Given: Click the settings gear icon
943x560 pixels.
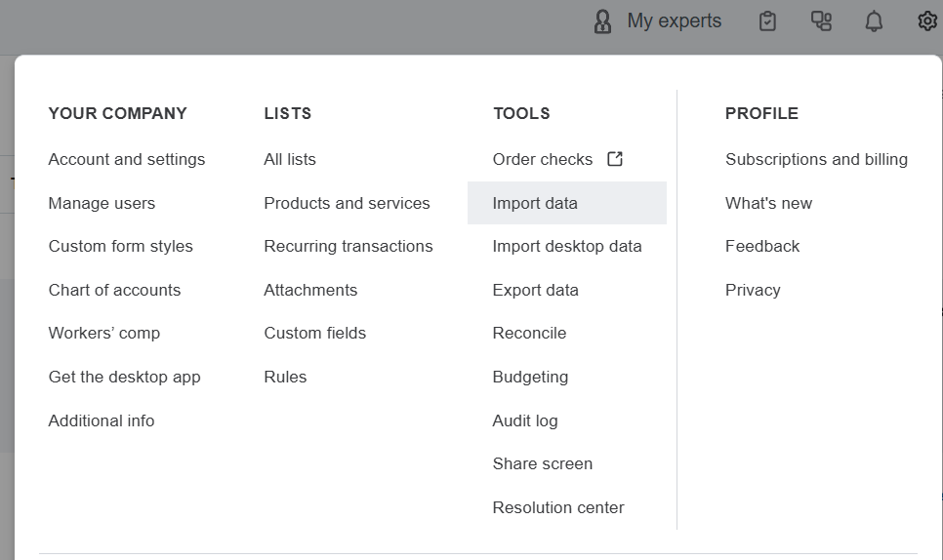Looking at the screenshot, I should (x=926, y=20).
